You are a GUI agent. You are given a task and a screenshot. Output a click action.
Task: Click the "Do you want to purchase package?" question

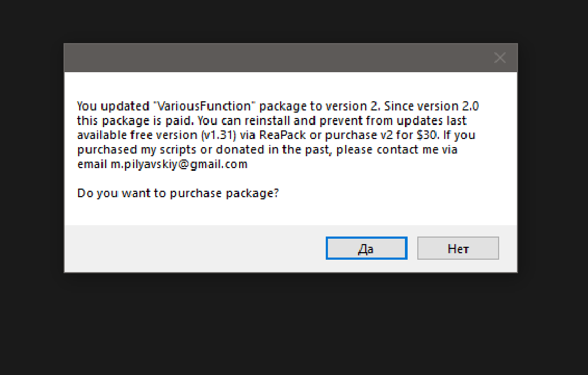point(178,192)
